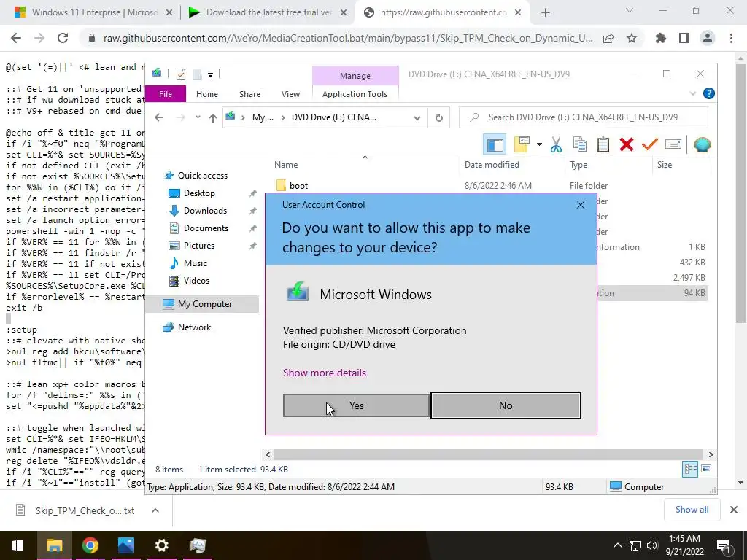Click the Copy icon in Explorer toolbar
This screenshot has width=747, height=560.
[x=579, y=144]
